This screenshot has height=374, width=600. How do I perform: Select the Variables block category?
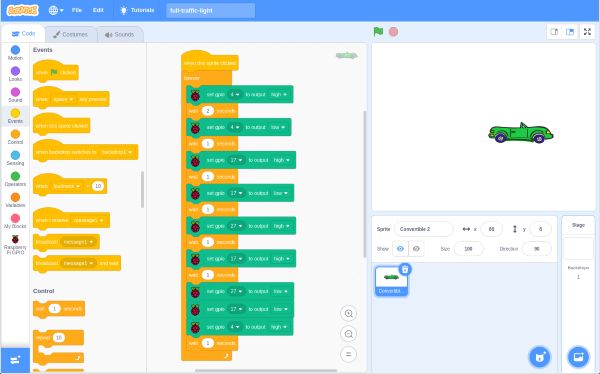click(15, 200)
